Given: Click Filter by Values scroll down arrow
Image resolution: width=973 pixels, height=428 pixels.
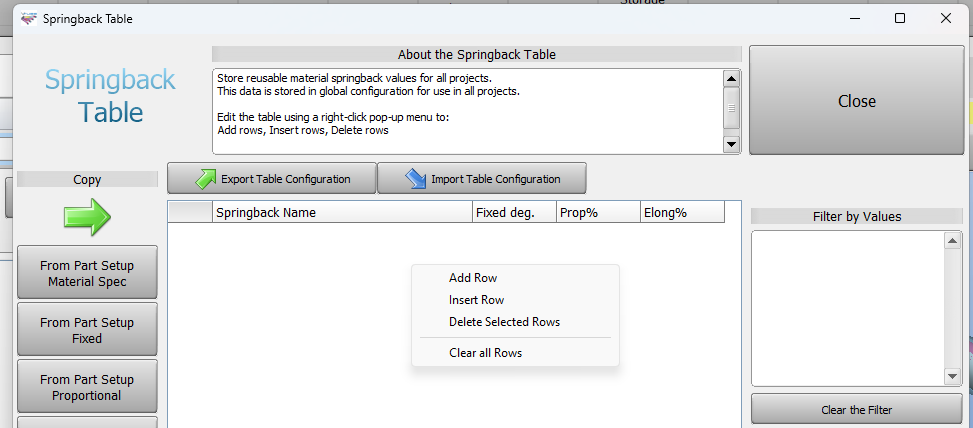Looking at the screenshot, I should coord(952,376).
